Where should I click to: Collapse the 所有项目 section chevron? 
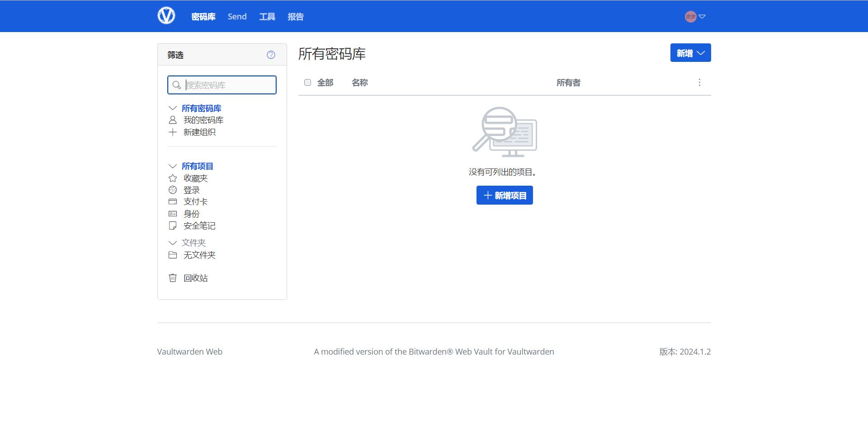(x=172, y=166)
